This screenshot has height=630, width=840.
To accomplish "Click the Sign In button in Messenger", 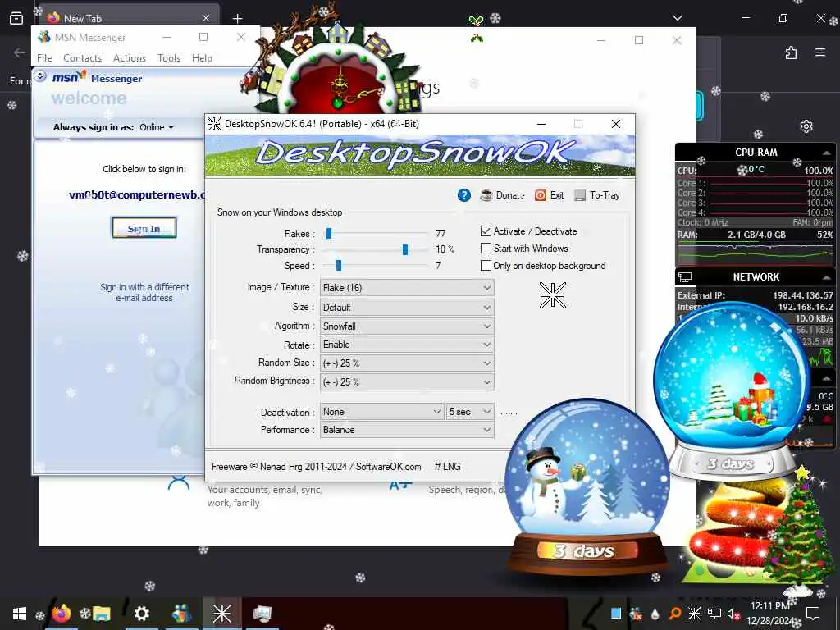I will (x=144, y=228).
